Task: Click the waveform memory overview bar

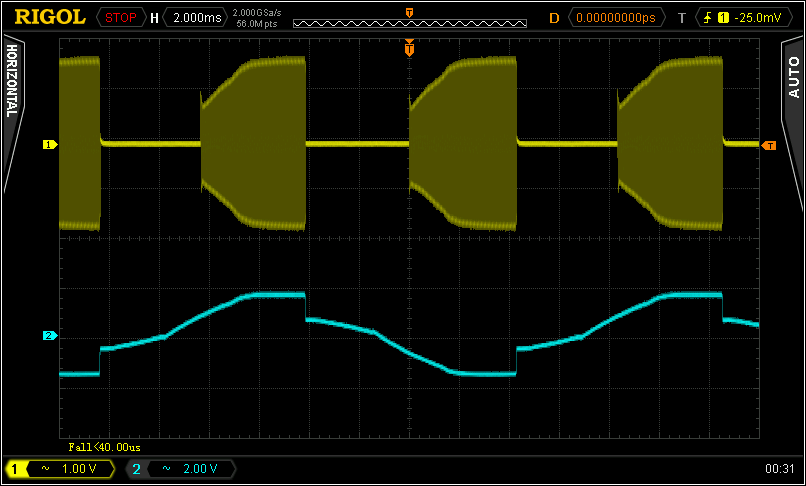Action: (x=410, y=23)
